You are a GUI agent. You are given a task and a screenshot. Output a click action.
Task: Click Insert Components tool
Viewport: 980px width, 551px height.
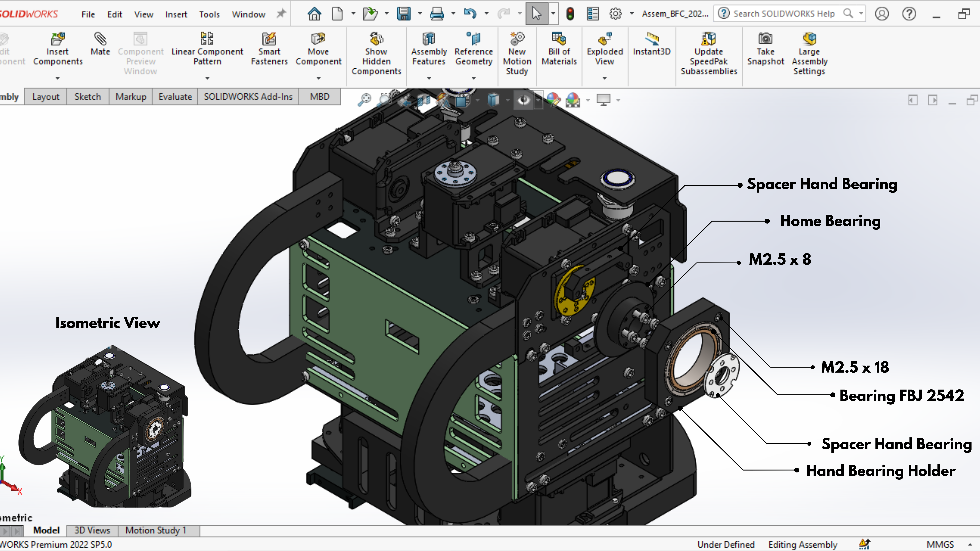pos(58,49)
